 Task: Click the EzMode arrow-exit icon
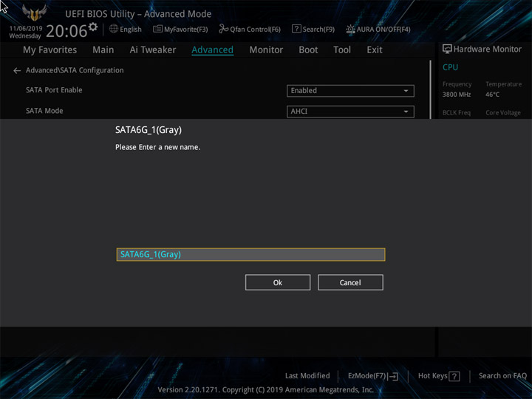pos(392,376)
